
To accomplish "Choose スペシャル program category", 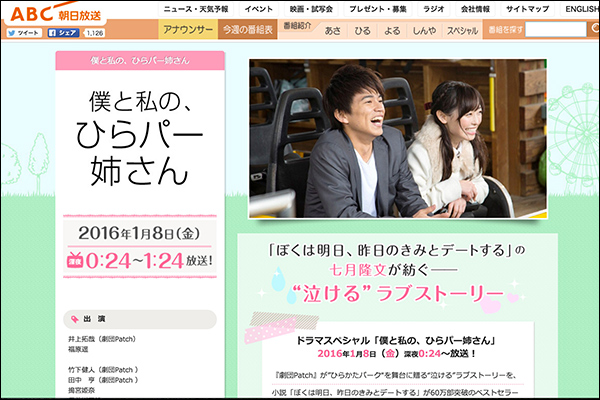I will click(462, 30).
